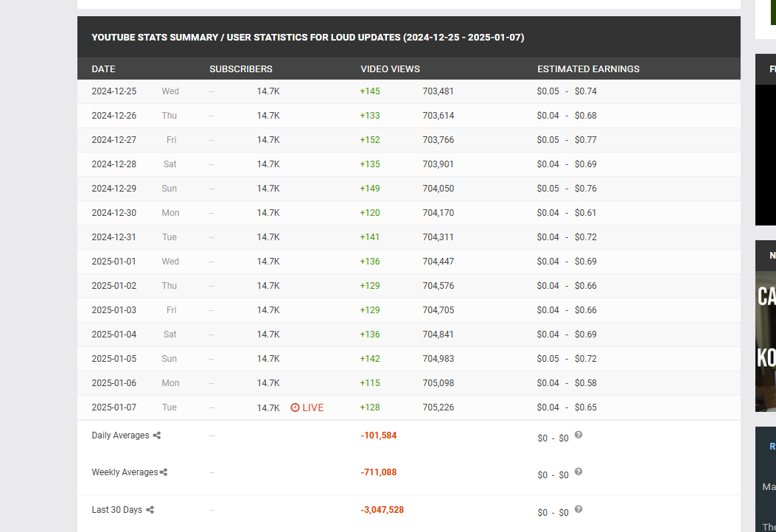Click the LIVE label on 2025-01-07 row
The height and width of the screenshot is (532, 776).
[x=312, y=407]
